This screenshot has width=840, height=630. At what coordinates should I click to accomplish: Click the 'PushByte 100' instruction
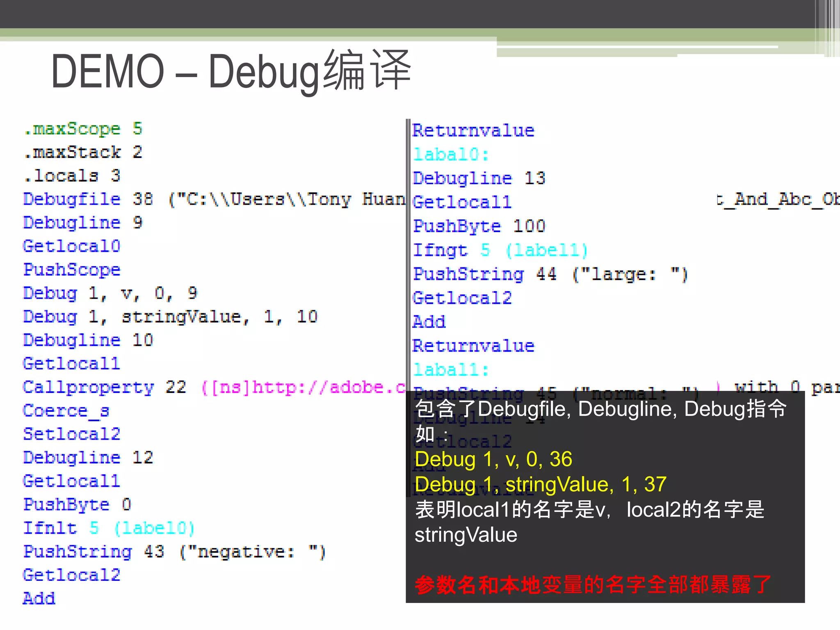(479, 226)
